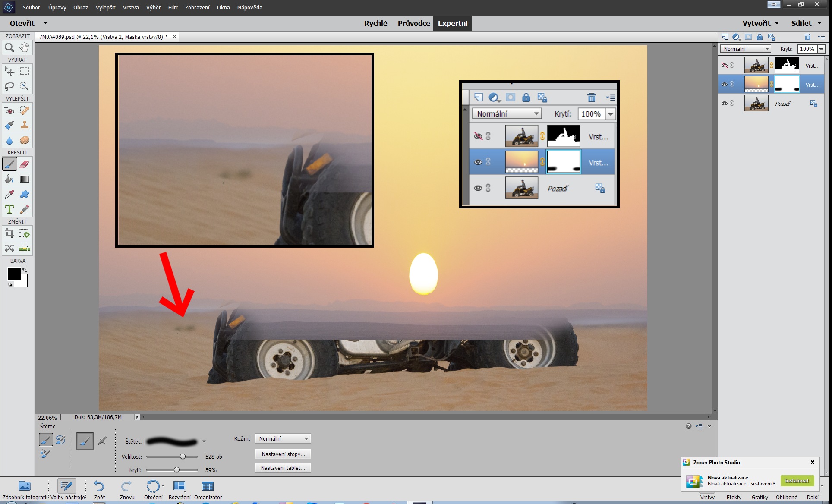The width and height of the screenshot is (832, 504).
Task: Expand the Štětec brush preset picker
Action: (204, 441)
